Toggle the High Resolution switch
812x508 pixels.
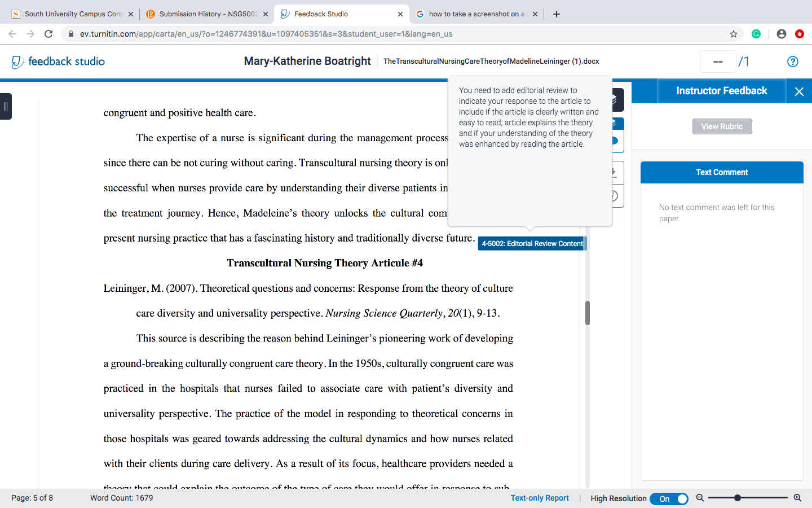point(669,498)
